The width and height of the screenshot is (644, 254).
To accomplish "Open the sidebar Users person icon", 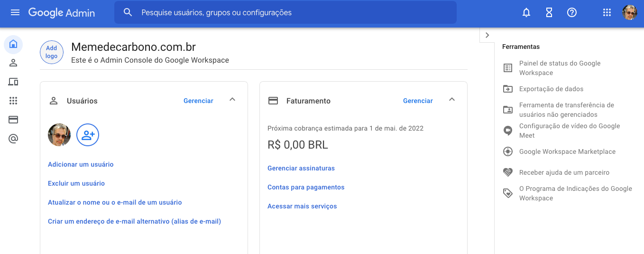I will pyautogui.click(x=13, y=63).
